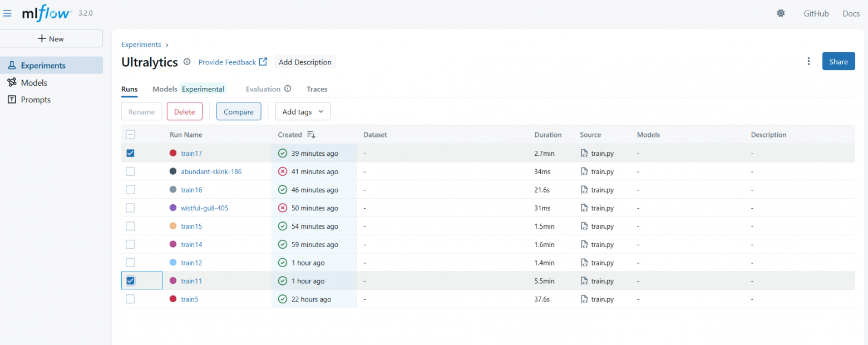Viewport: 868px width, 345px height.
Task: Click the Experiments breadcrumb chevron
Action: tap(167, 45)
